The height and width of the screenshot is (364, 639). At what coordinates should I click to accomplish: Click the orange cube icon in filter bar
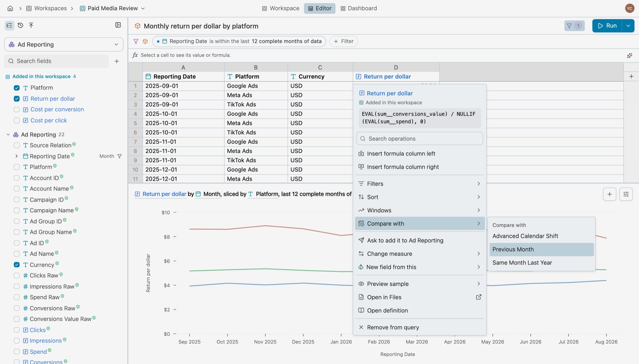(145, 41)
